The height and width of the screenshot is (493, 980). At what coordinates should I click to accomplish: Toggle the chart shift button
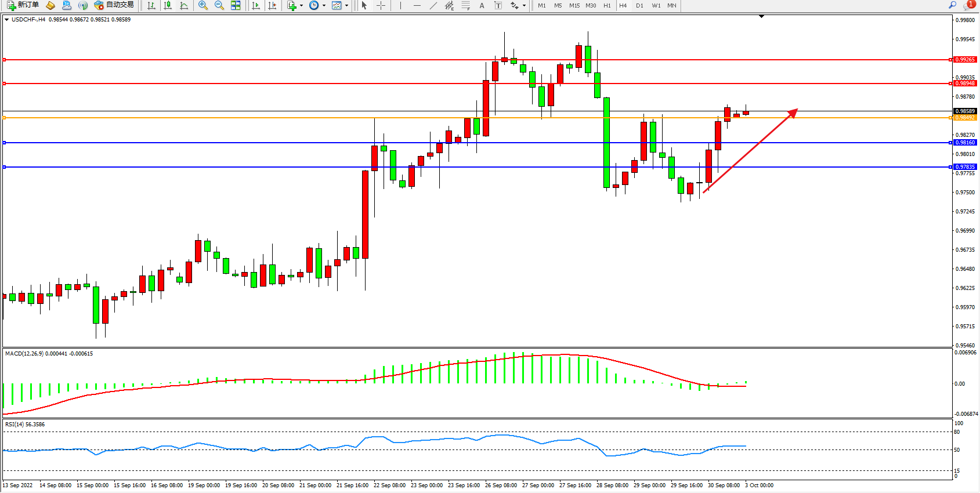point(272,5)
